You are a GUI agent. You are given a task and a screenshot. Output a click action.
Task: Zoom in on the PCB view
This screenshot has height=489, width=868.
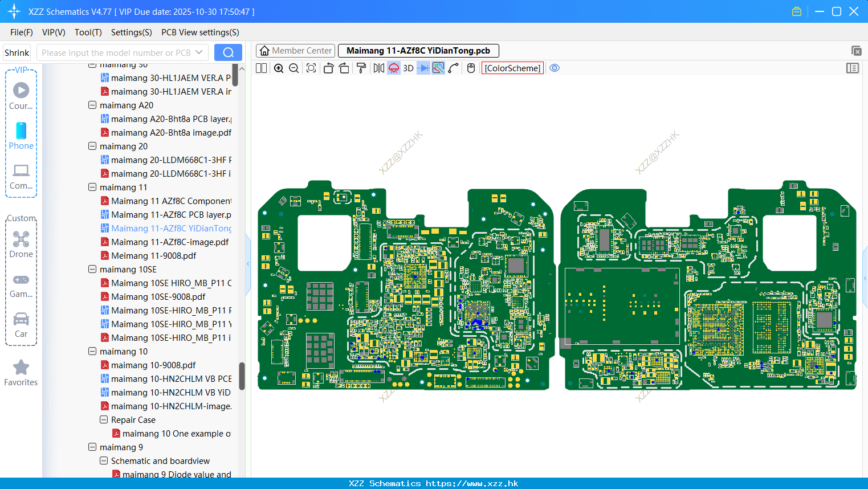(x=279, y=68)
